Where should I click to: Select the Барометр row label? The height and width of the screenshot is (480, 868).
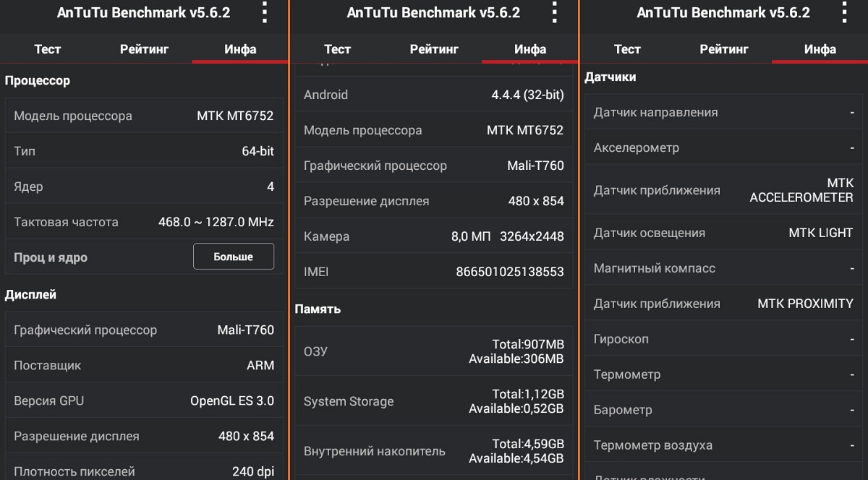click(x=623, y=410)
